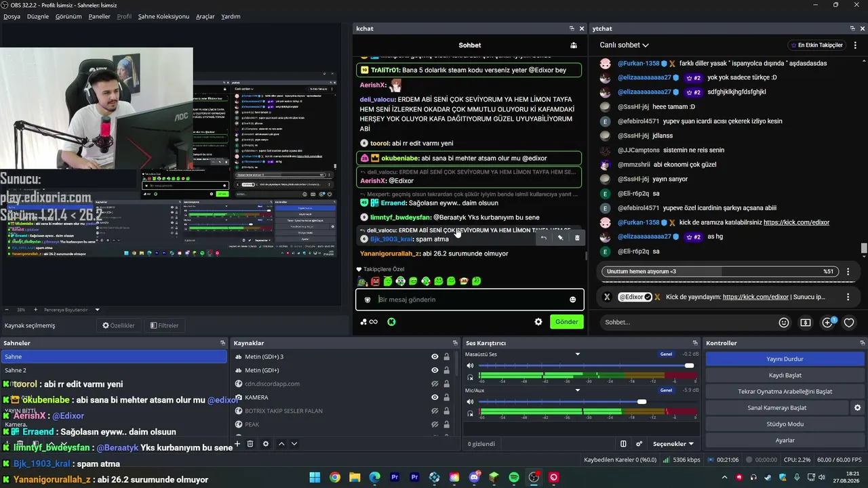Mute the Masaüstü Ses speaker icon
This screenshot has width=868, height=488.
pos(470,365)
